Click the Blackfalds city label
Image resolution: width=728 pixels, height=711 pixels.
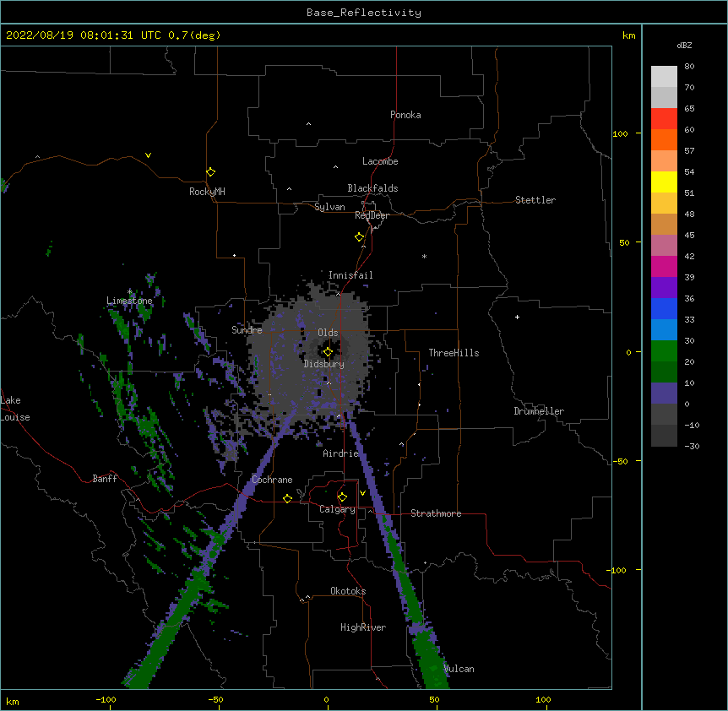point(372,188)
